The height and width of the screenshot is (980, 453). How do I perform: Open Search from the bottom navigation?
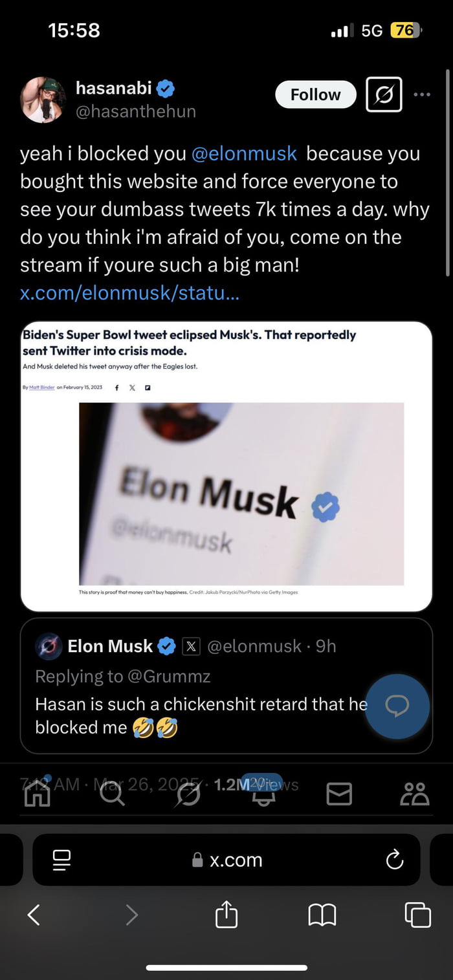coord(113,793)
